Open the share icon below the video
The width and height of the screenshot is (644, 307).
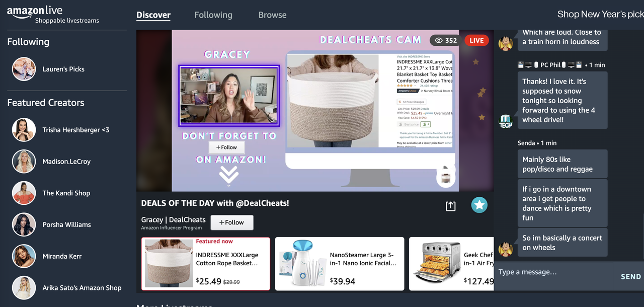click(x=450, y=206)
